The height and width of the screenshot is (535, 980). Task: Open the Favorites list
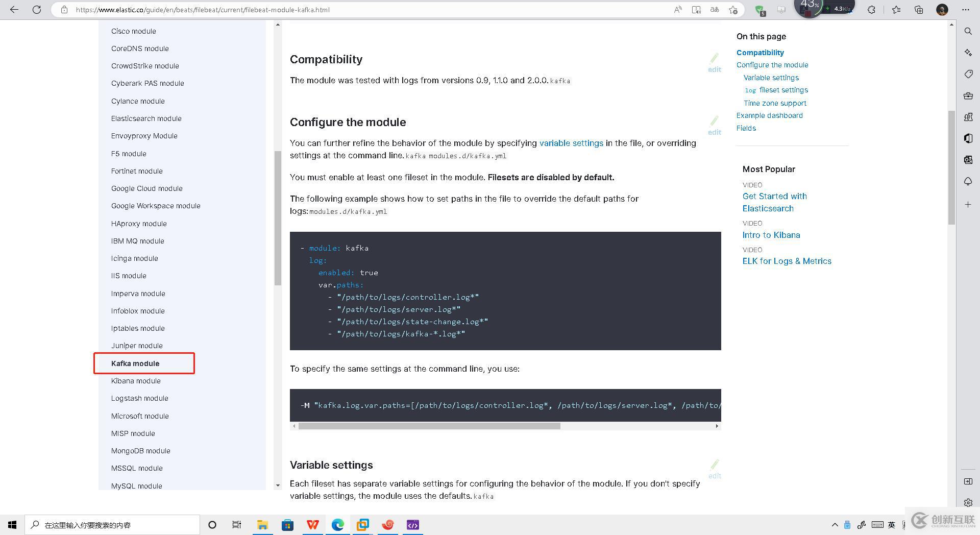896,10
